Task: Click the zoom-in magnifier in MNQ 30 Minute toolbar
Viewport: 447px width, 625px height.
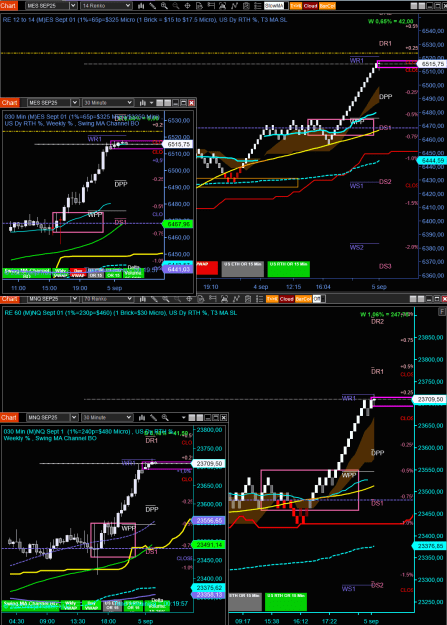Action: 165,417
